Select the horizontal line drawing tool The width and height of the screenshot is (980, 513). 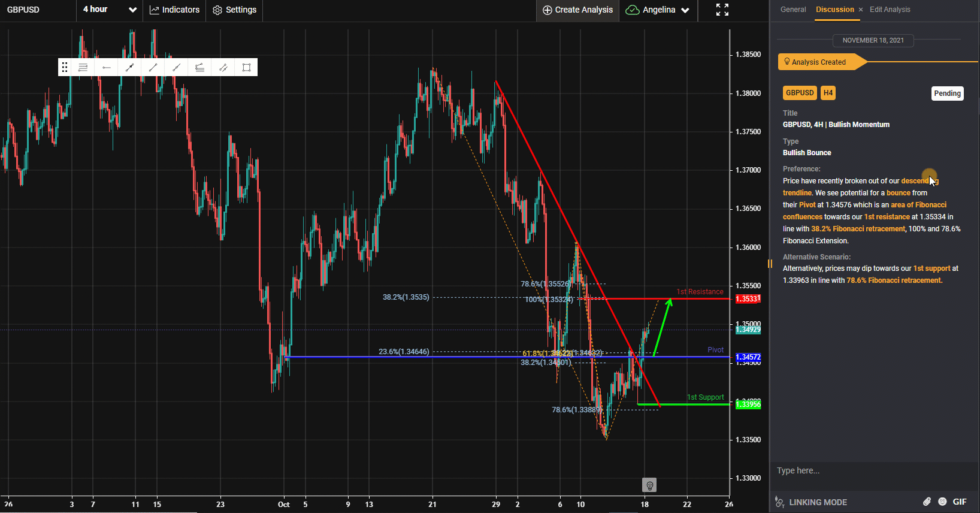point(107,67)
